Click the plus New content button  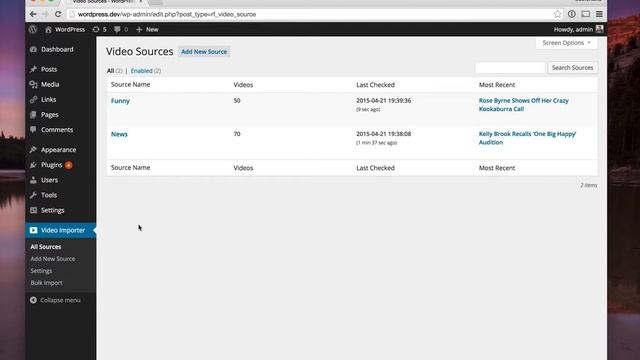[147, 29]
